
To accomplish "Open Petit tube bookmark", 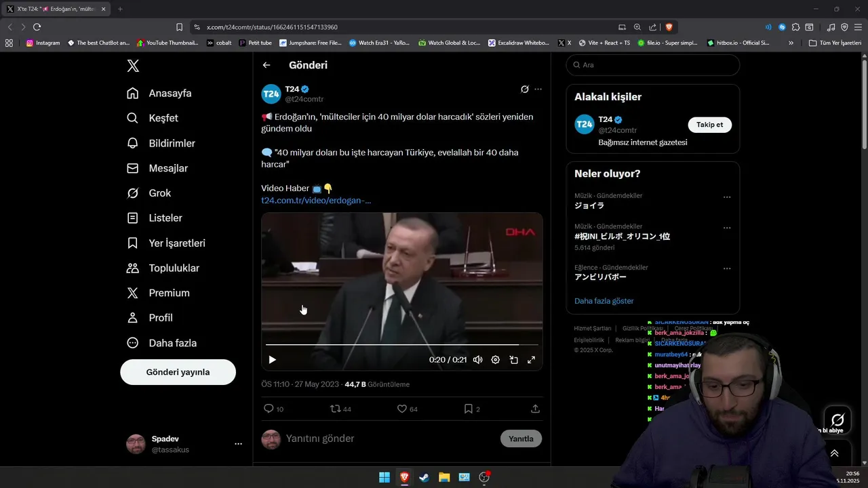I will click(255, 43).
